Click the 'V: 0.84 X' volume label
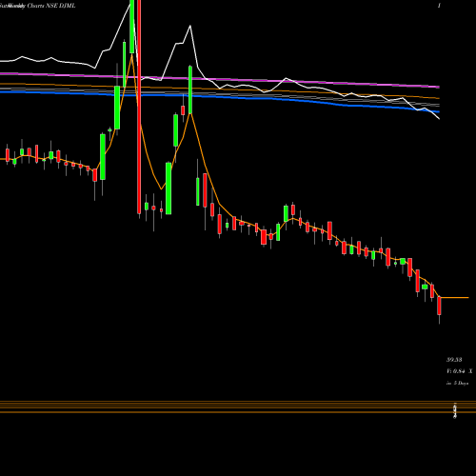Screen dimensions: 476x476 pos(459,371)
